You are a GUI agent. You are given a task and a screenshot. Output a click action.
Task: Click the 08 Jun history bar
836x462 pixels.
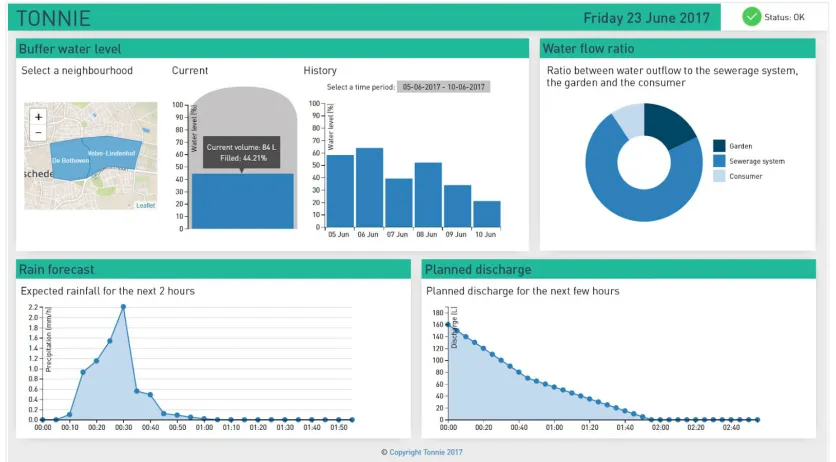point(428,195)
